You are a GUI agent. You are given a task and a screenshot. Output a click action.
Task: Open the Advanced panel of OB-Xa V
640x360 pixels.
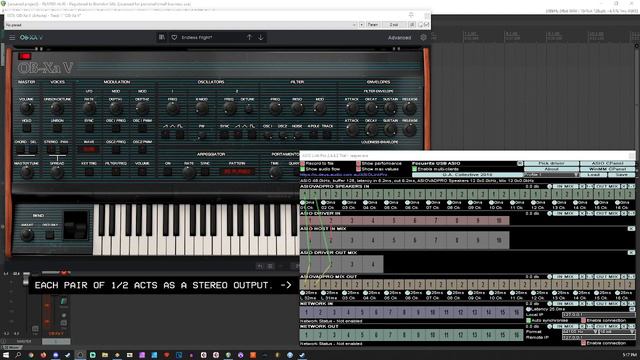point(399,38)
